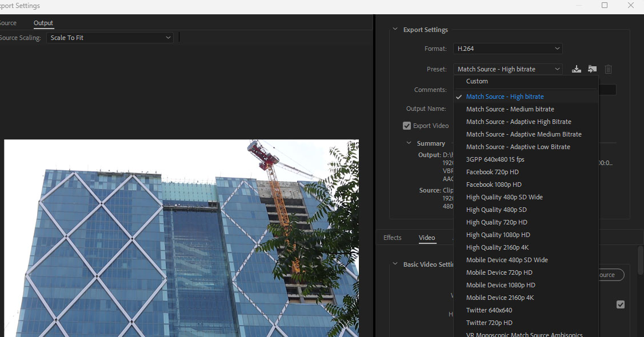Choose High Quality 2160p 4K preset
Image resolution: width=644 pixels, height=337 pixels.
tap(497, 247)
